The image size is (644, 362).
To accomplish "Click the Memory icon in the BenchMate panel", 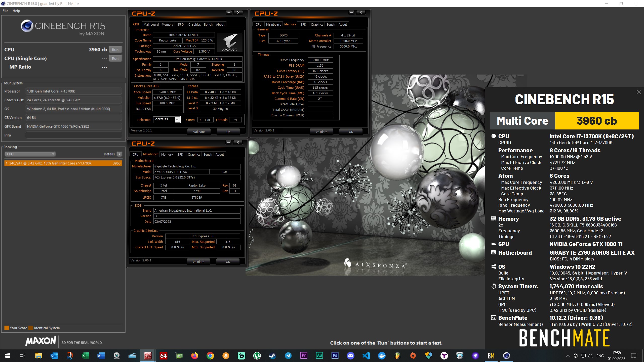I will click(x=494, y=218).
